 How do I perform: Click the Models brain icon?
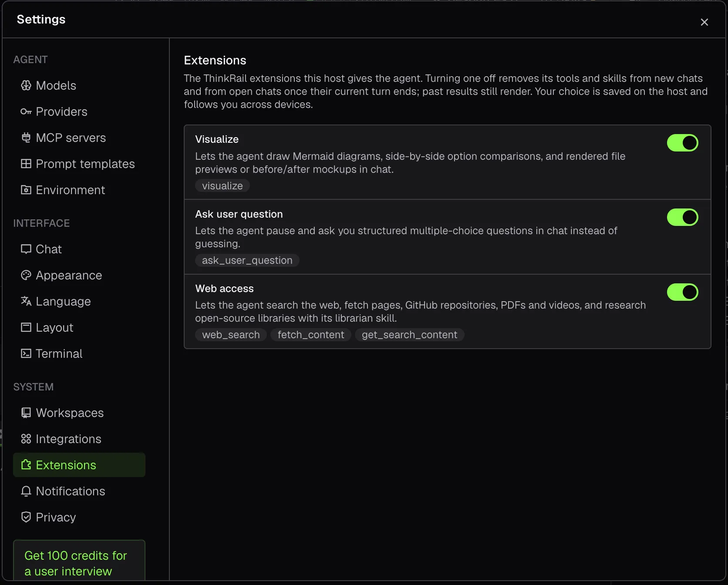(26, 85)
